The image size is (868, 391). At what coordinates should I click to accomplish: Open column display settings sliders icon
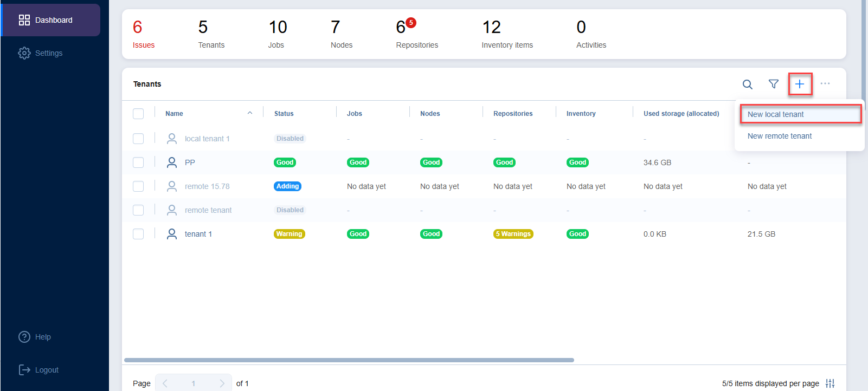830,383
